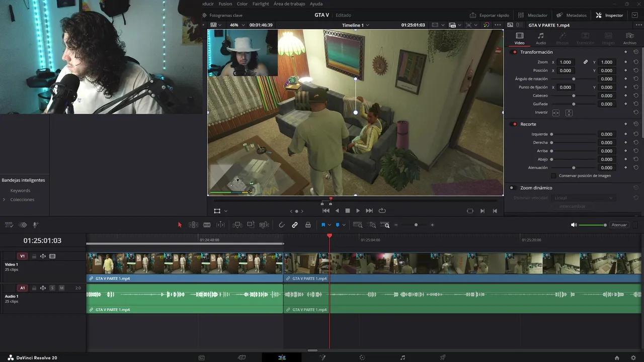Toggle position lock padlock in toolbar
Image resolution: width=644 pixels, height=362 pixels.
click(308, 225)
